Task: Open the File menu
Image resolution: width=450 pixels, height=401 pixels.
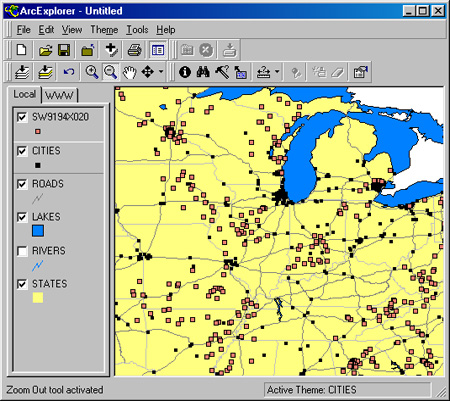Action: 23,30
